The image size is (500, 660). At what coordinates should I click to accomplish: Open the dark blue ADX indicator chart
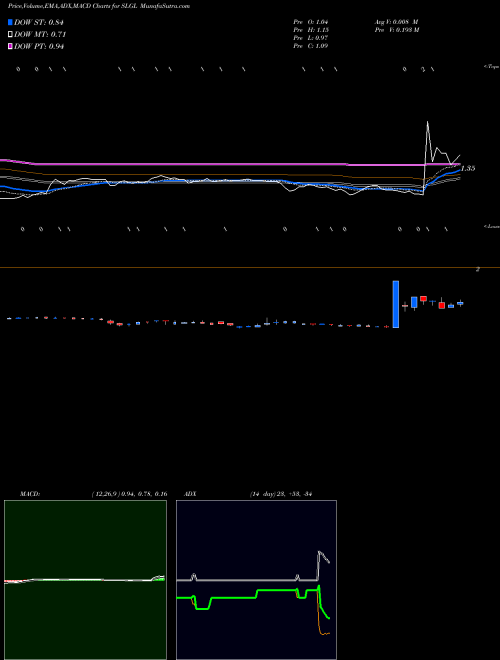(x=256, y=580)
